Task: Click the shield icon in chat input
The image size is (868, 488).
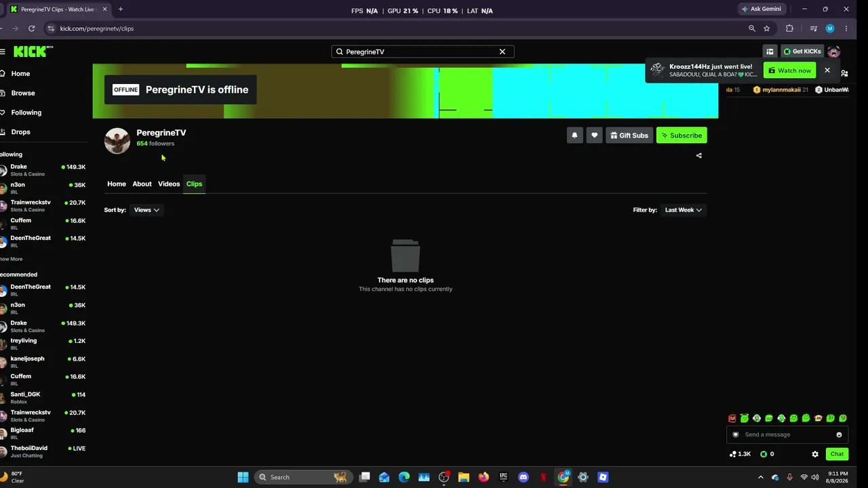Action: click(x=736, y=435)
